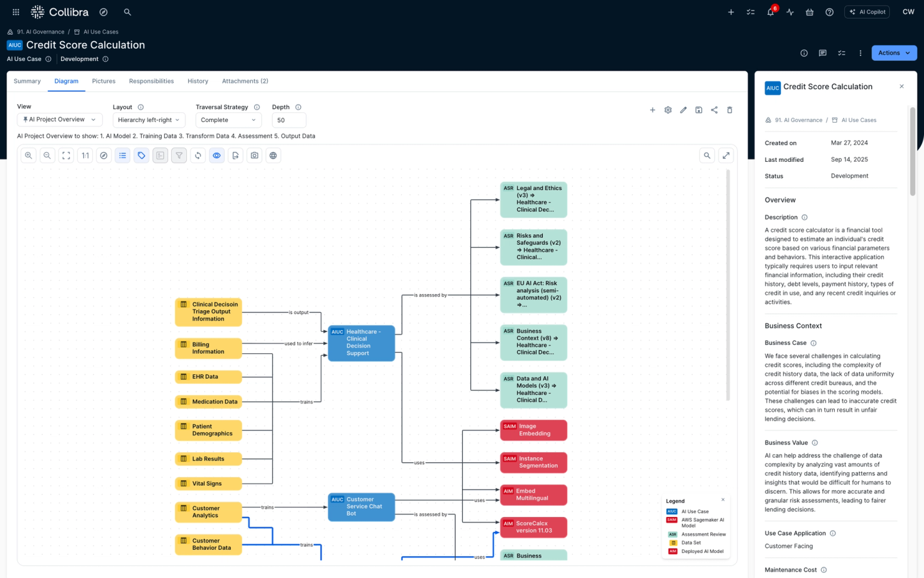Select the 1:1 zoom reset icon
Image resolution: width=924 pixels, height=578 pixels.
click(85, 155)
